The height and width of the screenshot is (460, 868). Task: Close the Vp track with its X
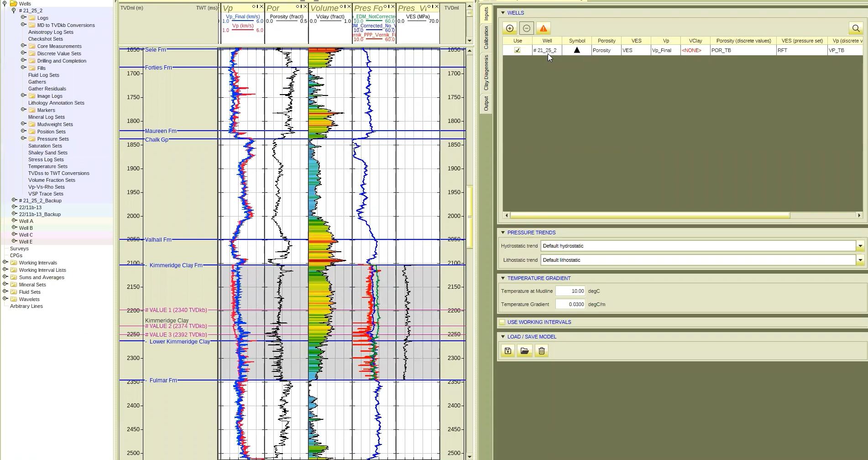(x=261, y=6)
